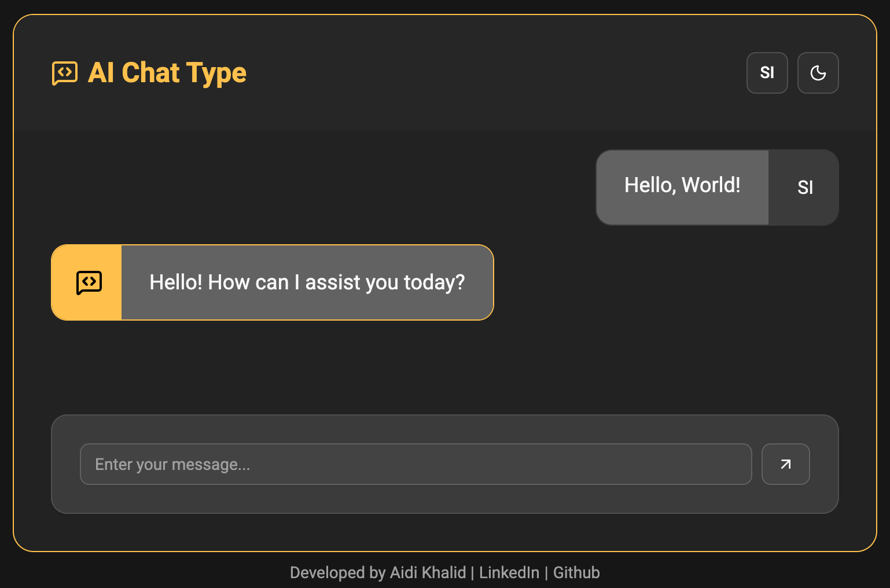
Task: Select the code brackets icon next to the title
Action: 64,72
